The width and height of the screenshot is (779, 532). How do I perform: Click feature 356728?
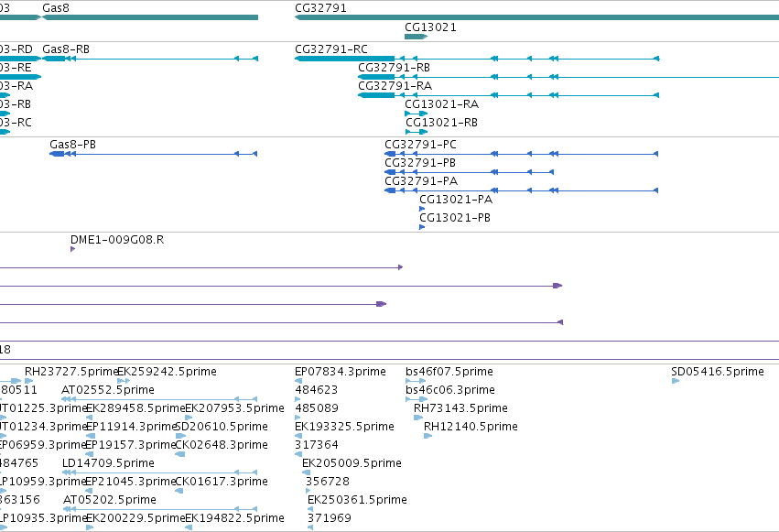tap(308, 491)
